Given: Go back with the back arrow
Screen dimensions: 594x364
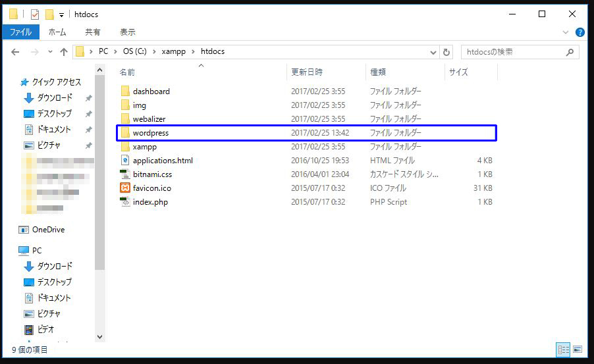Looking at the screenshot, I should click(15, 52).
